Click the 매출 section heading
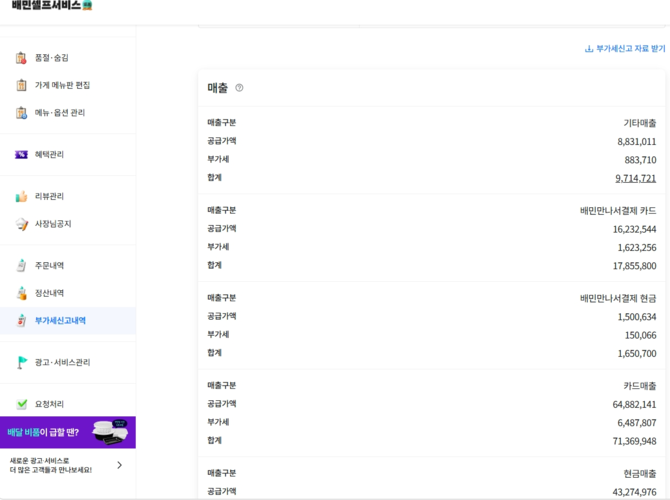This screenshot has width=670, height=500. [x=217, y=88]
